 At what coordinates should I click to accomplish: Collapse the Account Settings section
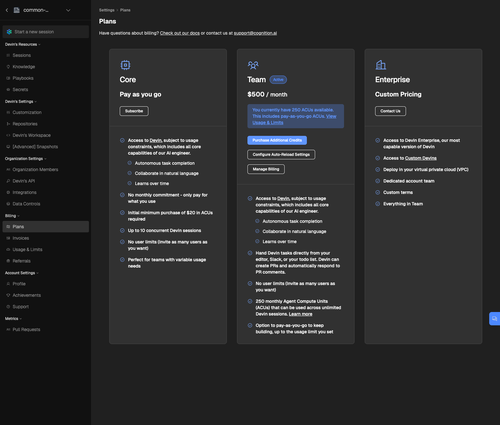[x=22, y=273]
